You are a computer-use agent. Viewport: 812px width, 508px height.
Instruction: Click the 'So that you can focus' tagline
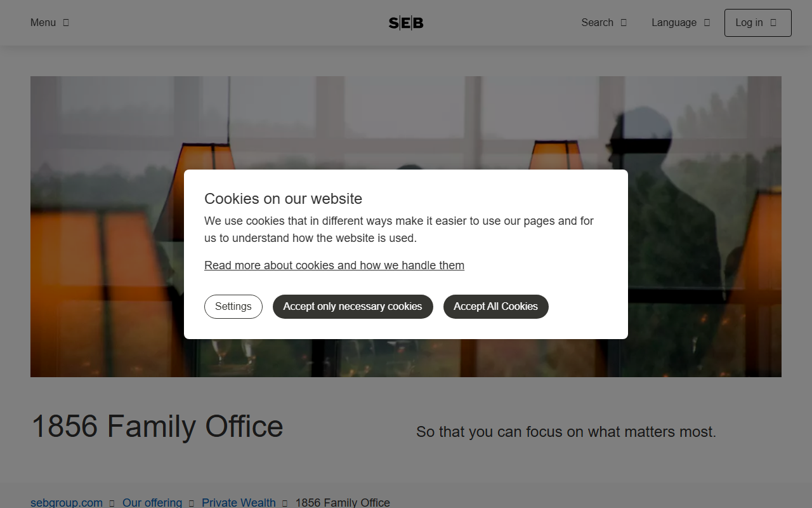[x=566, y=432]
